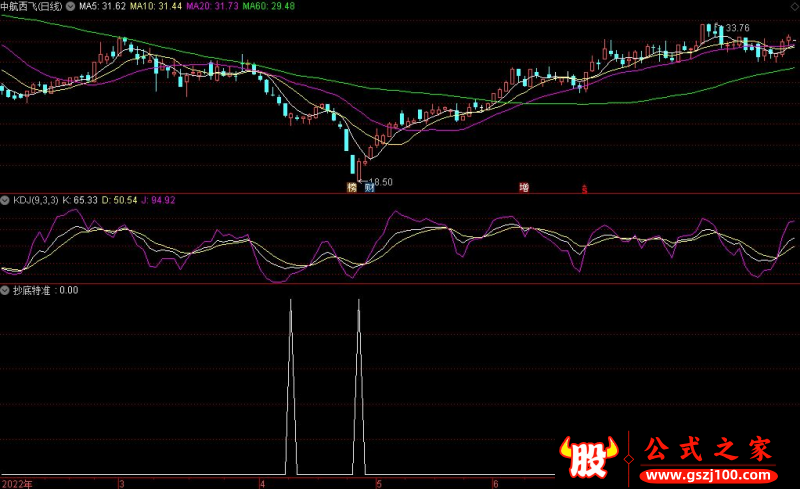Click the blue 财 event marker

click(369, 187)
